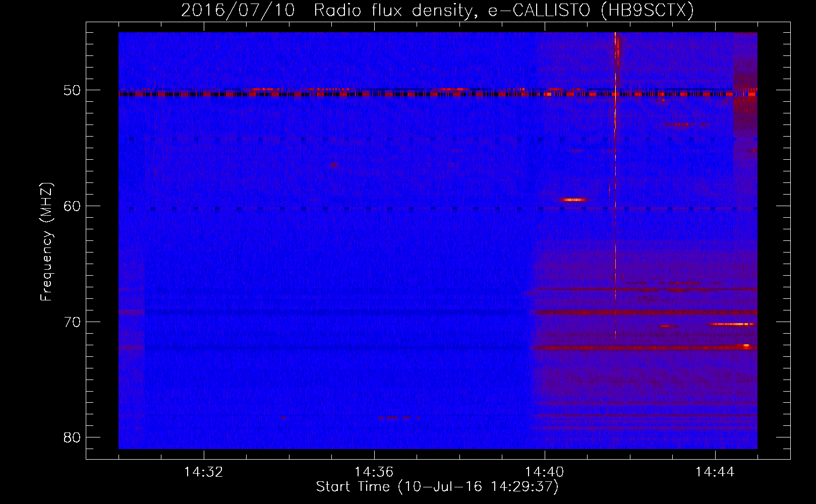Screen dimensions: 816x504
Task: Click the 14:40 time tick label
Action: [x=544, y=472]
